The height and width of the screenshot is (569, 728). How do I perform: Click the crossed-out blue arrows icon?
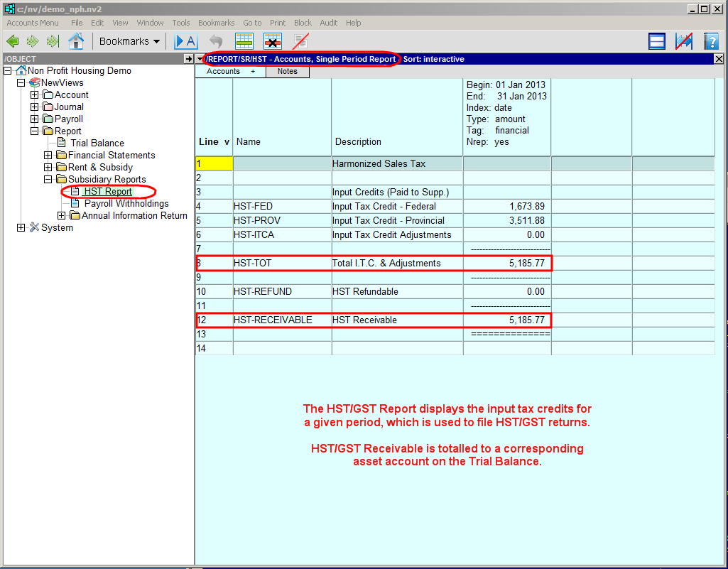pyautogui.click(x=684, y=41)
